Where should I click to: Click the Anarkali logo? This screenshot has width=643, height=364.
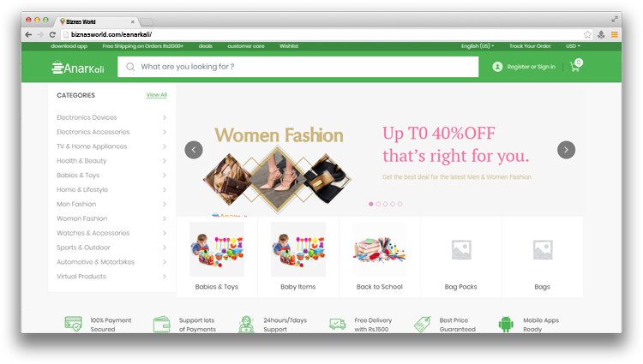(78, 68)
